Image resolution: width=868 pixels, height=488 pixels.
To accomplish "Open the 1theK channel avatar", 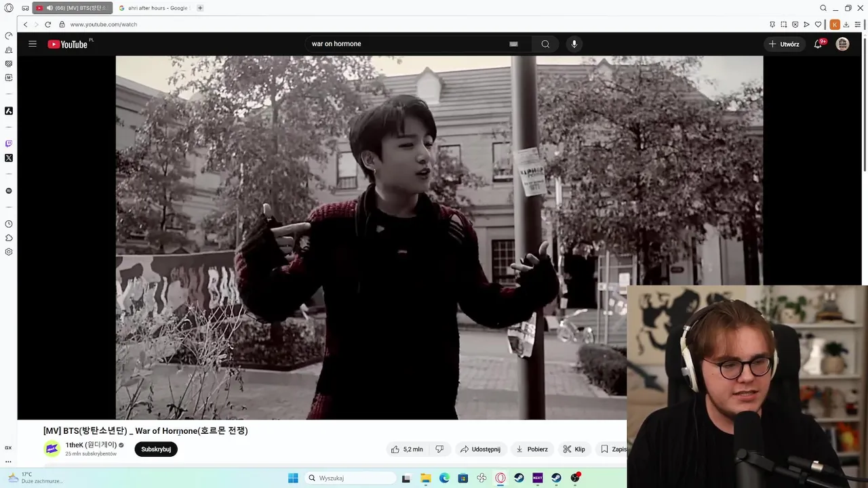I will pyautogui.click(x=52, y=449).
